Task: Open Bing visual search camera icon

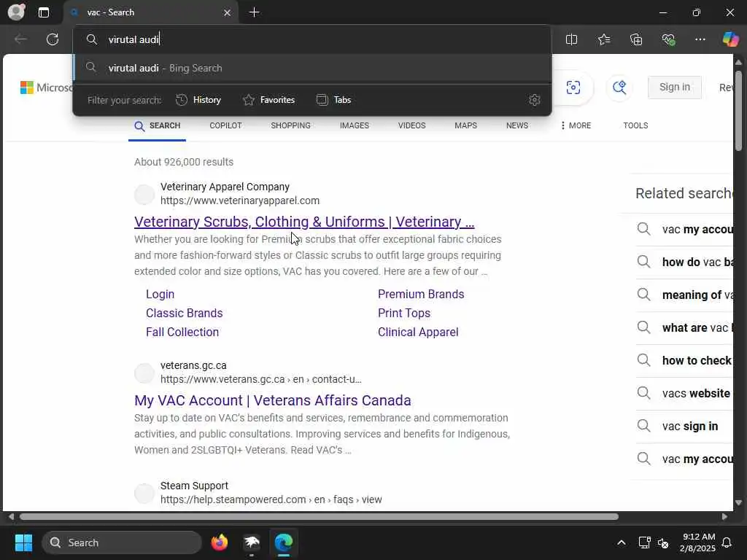Action: click(573, 87)
